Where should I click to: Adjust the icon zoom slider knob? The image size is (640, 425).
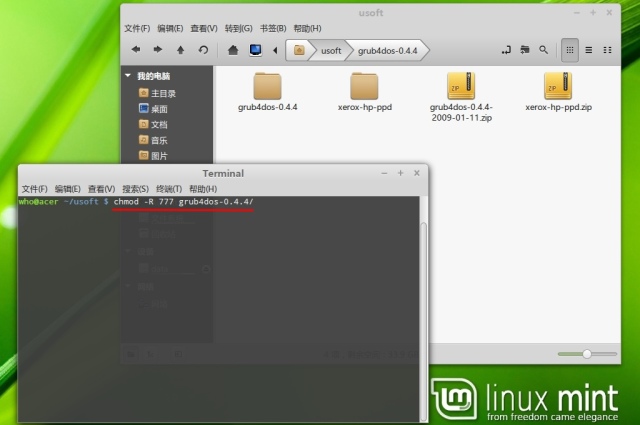point(587,354)
